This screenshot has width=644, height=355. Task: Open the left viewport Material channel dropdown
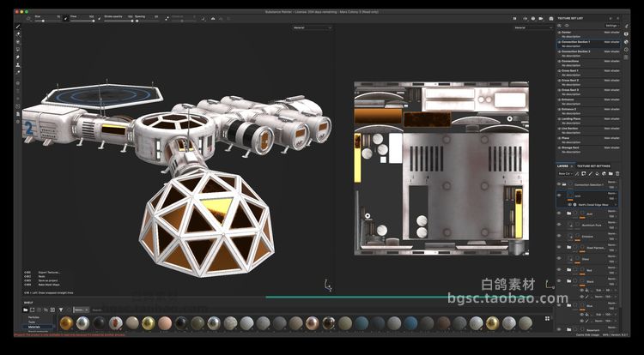313,27
